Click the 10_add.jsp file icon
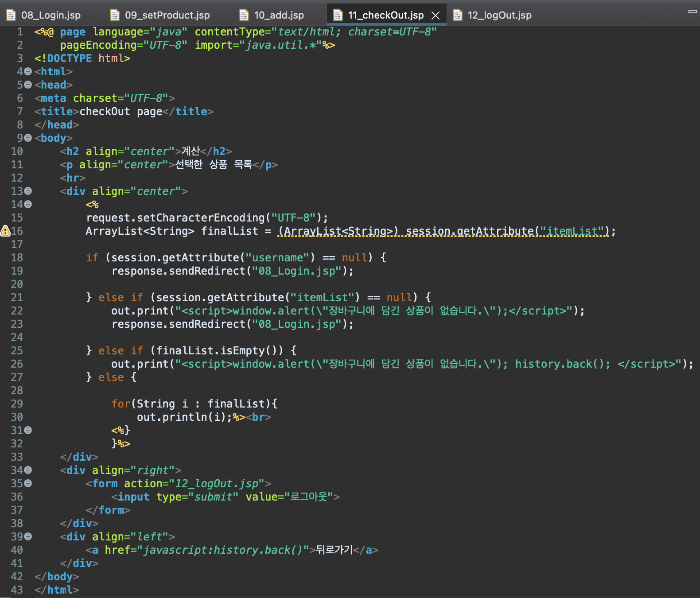Image resolution: width=700 pixels, height=598 pixels. click(x=244, y=15)
